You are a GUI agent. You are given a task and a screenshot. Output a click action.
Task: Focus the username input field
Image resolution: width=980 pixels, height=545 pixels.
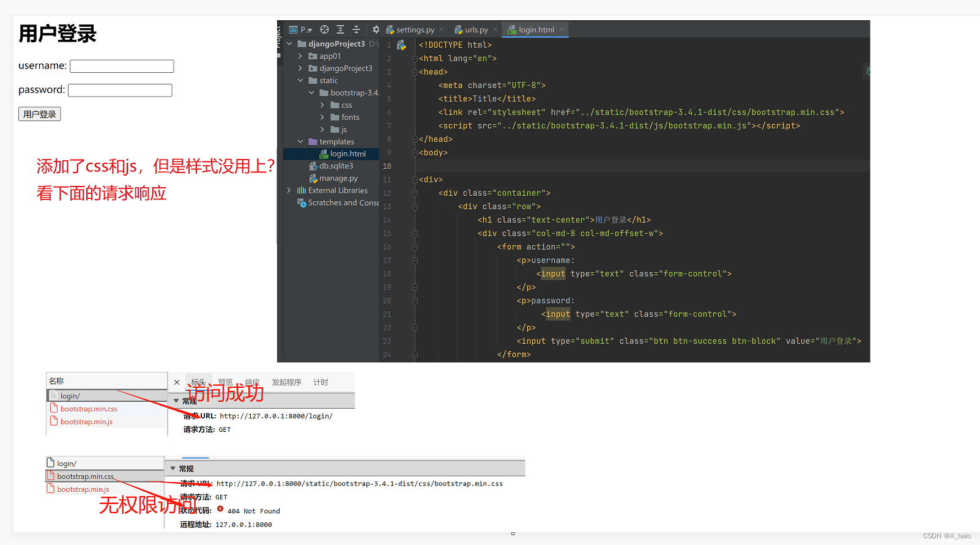point(122,66)
